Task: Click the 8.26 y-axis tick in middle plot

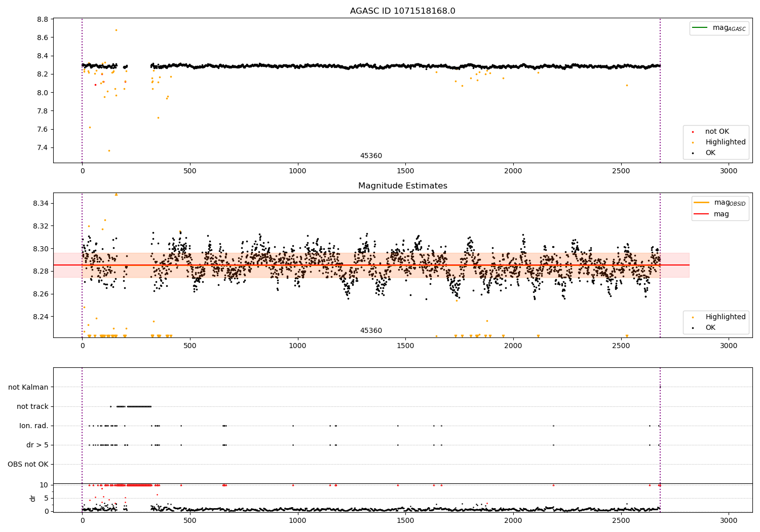Action: point(41,294)
